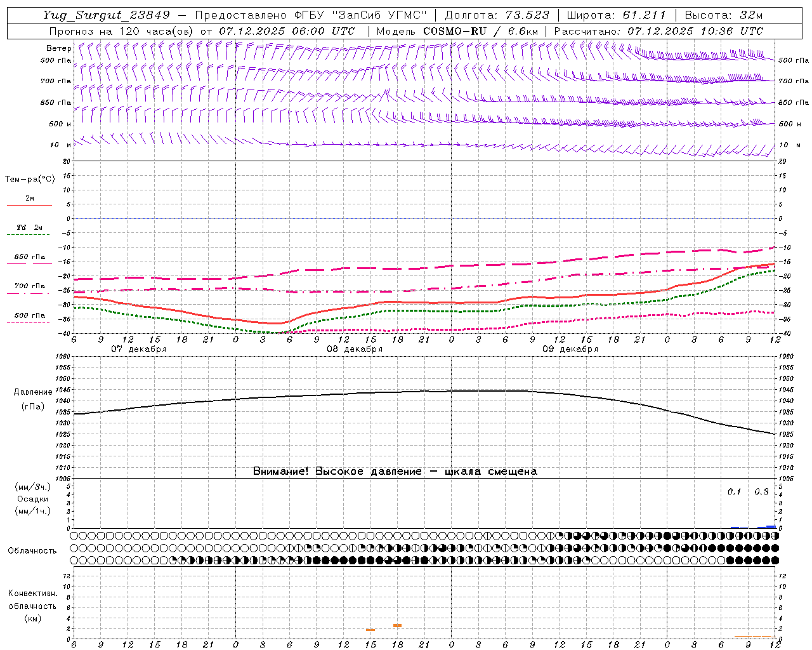
Task: Click the provider text ФГБУ "ЗапСиб УГМС"
Action: 362,15
